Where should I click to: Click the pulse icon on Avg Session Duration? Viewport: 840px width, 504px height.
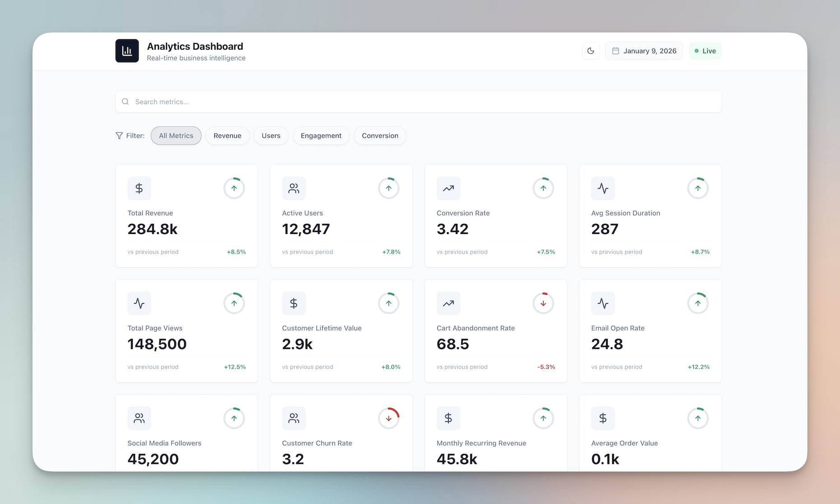603,188
